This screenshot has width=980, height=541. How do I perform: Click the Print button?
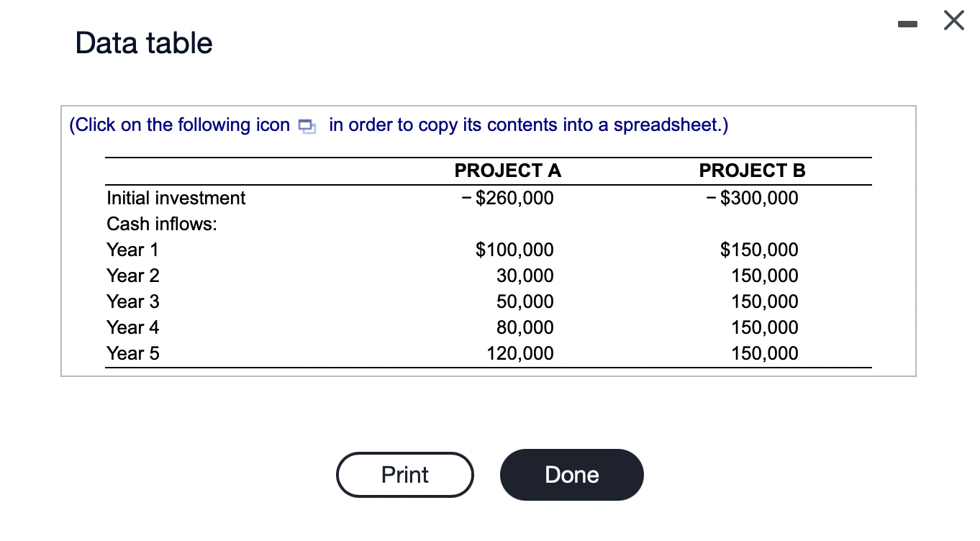[405, 475]
